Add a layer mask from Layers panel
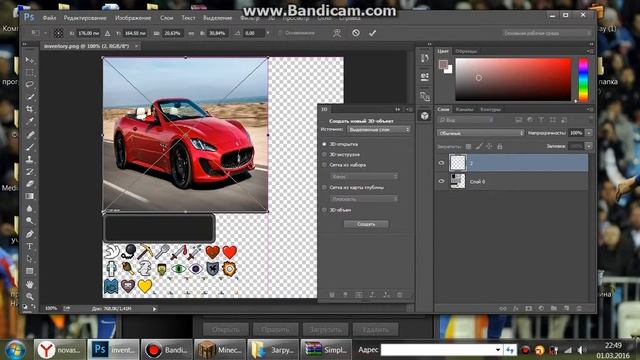The width and height of the screenshot is (640, 360). click(x=529, y=309)
